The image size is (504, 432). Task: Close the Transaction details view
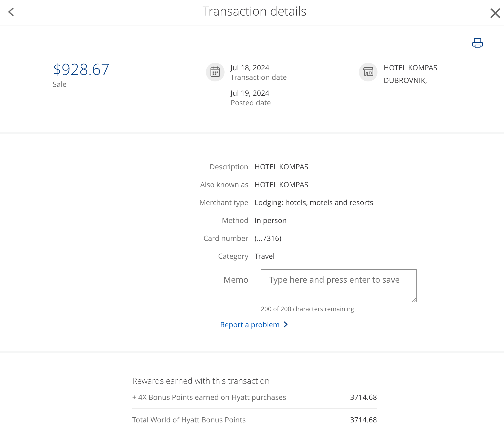pyautogui.click(x=495, y=13)
